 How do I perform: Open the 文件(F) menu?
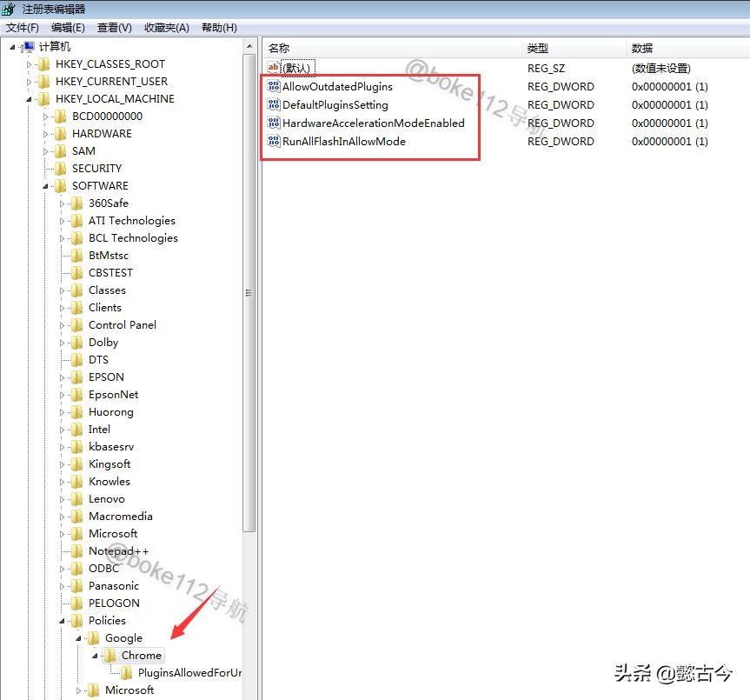pyautogui.click(x=23, y=28)
